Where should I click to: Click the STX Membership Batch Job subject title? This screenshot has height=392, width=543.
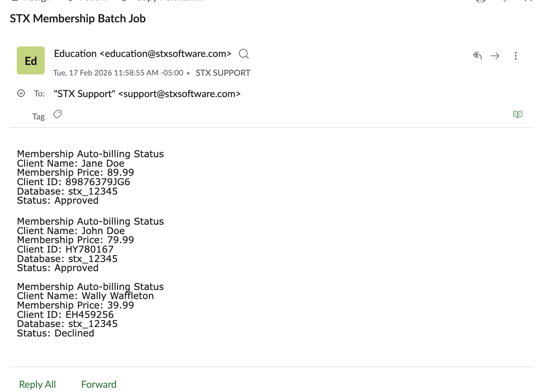[78, 19]
